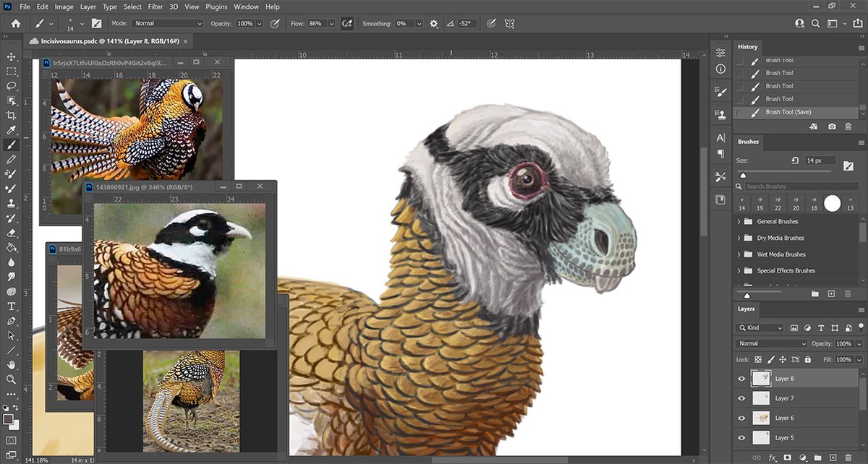Open the brush Mode dropdown
The height and width of the screenshot is (464, 868).
168,23
